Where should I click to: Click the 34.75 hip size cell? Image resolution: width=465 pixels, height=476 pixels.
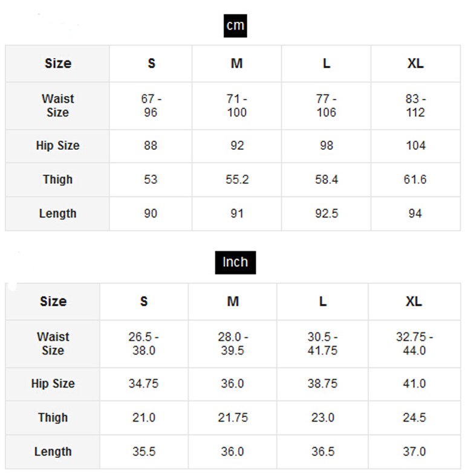pos(144,384)
